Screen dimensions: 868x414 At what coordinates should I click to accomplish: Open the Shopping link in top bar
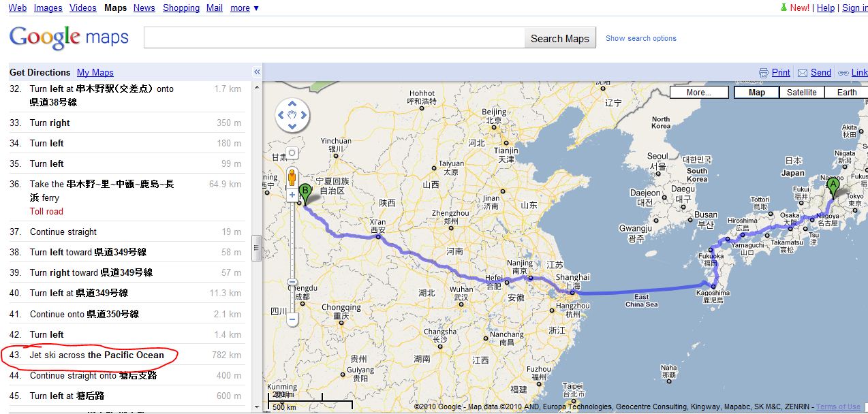click(x=181, y=8)
